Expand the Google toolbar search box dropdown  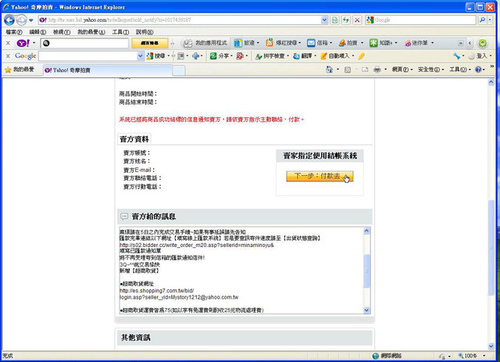(x=140, y=56)
